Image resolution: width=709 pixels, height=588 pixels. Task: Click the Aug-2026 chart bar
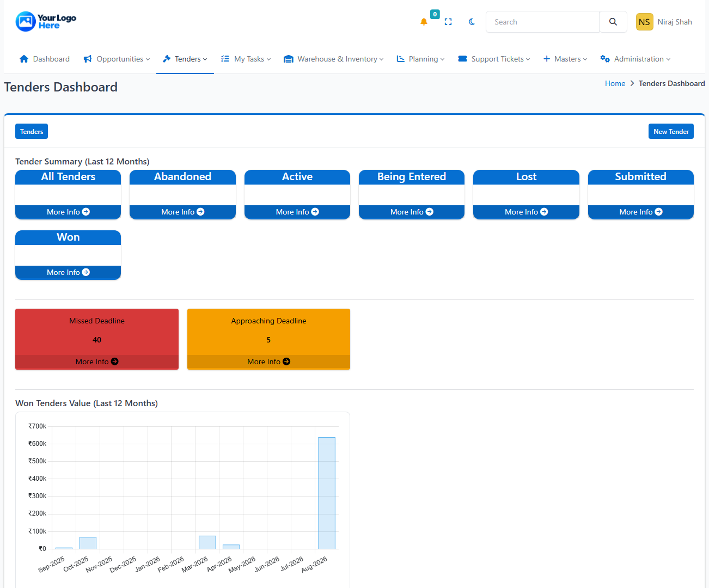tap(327, 493)
